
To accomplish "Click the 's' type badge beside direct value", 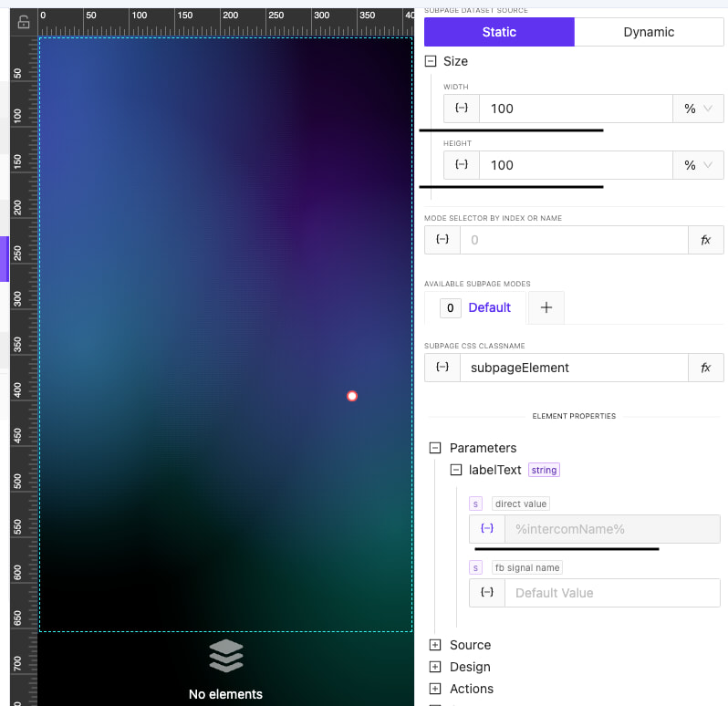I will pos(475,504).
